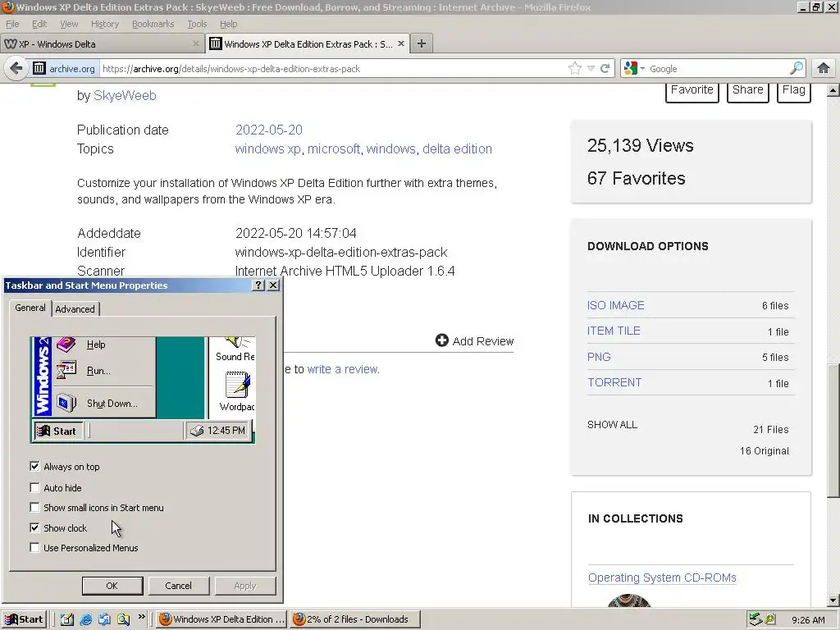Click the search folder quick launch icon
Viewport: 840px width, 630px height.
[123, 619]
